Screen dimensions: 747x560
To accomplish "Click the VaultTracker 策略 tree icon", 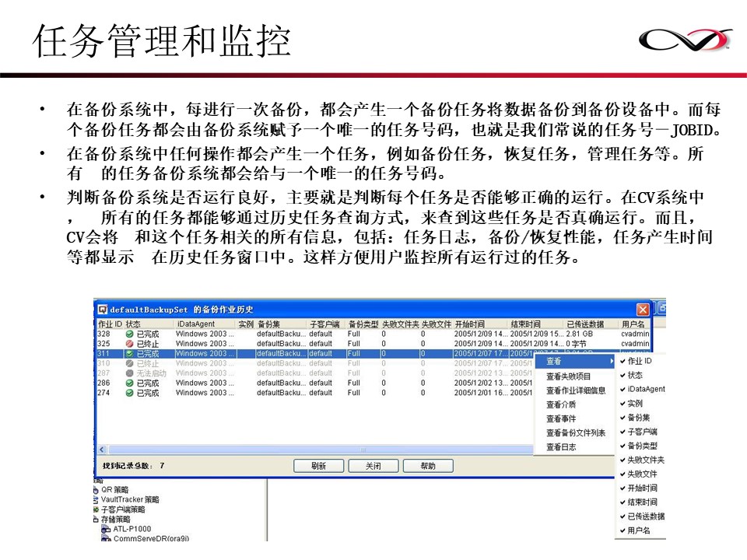I will point(96,499).
